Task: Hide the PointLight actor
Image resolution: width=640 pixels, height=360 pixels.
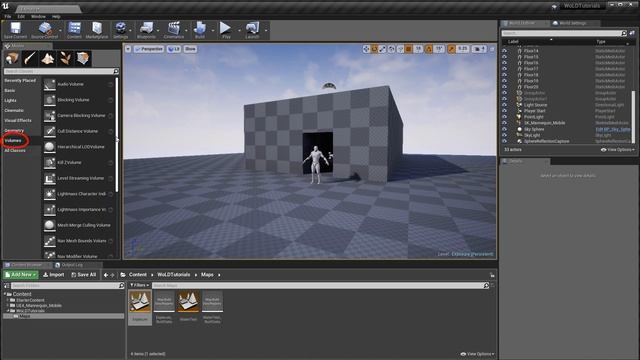Action: (504, 117)
